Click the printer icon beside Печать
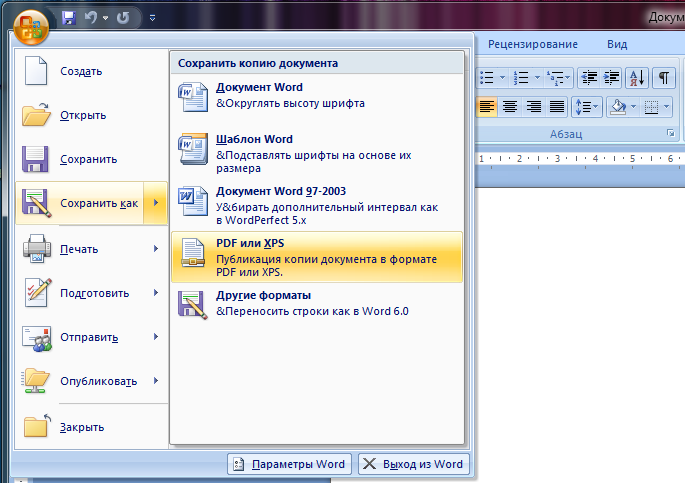The image size is (685, 483). click(x=37, y=249)
